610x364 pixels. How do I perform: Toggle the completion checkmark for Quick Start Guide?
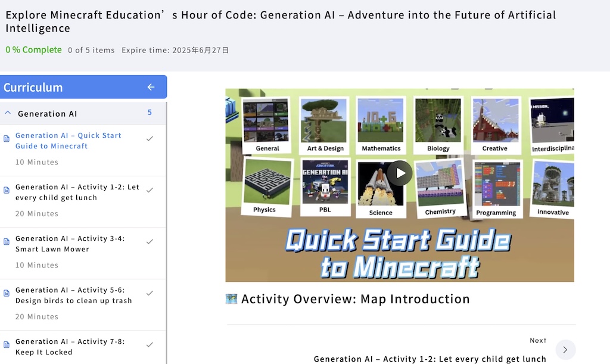click(150, 138)
